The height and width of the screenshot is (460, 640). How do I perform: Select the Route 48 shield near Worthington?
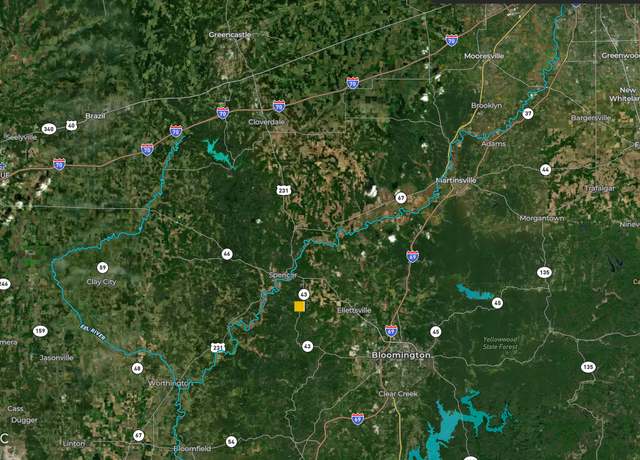[x=138, y=369]
